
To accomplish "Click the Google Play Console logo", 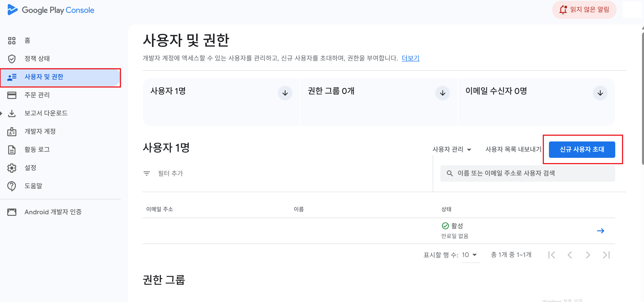I will (x=51, y=10).
